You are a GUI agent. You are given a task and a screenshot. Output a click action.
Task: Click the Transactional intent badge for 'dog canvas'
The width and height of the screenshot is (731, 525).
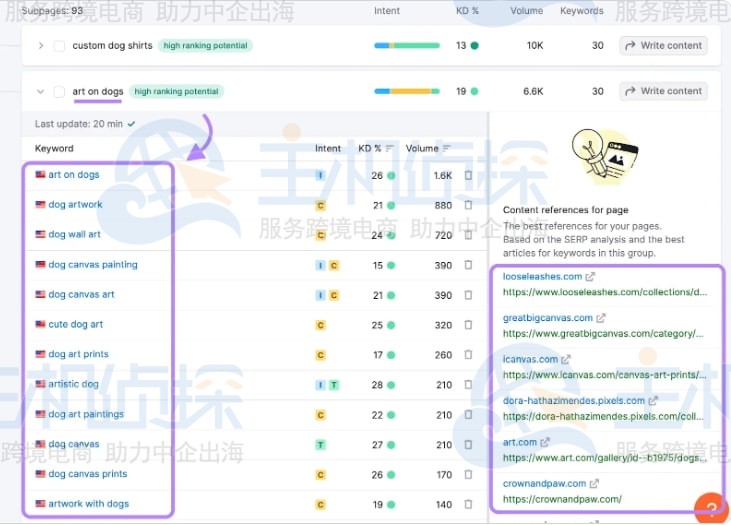320,445
